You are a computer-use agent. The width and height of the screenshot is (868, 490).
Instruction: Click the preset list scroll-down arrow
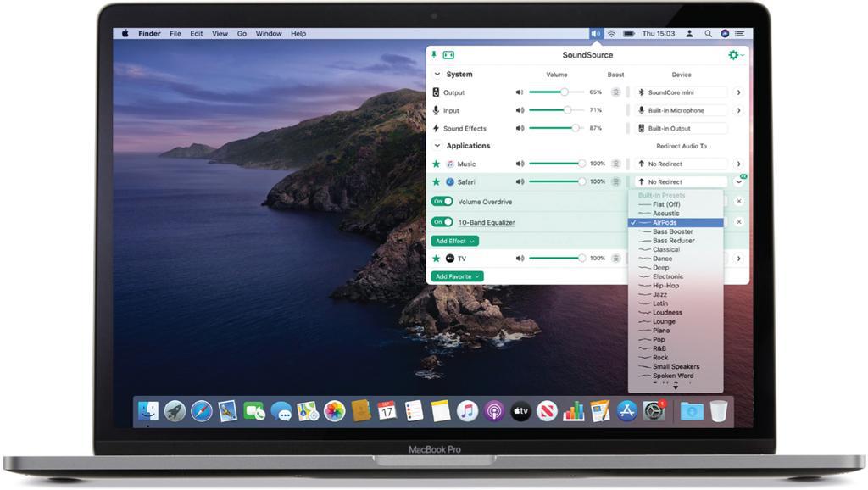pos(676,387)
